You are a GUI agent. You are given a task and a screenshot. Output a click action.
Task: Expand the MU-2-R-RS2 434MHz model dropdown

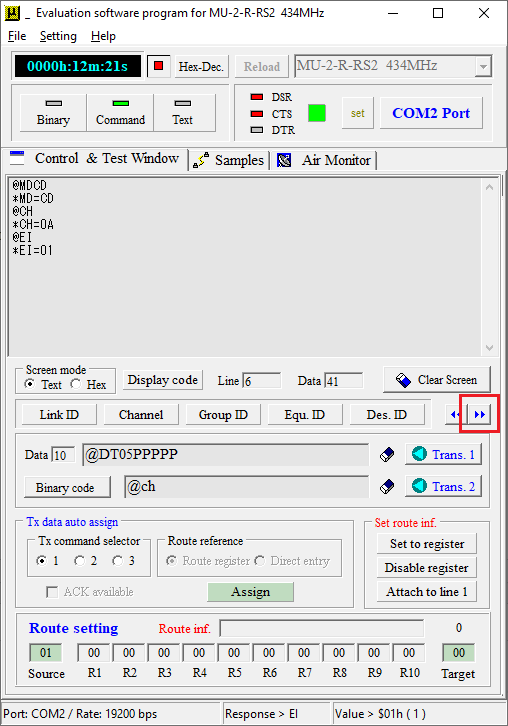pos(483,67)
